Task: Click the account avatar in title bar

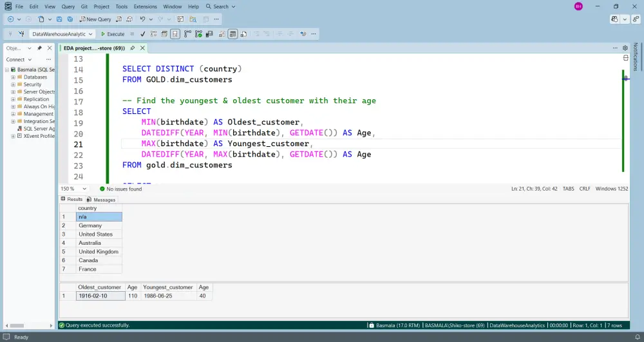Action: (578, 6)
